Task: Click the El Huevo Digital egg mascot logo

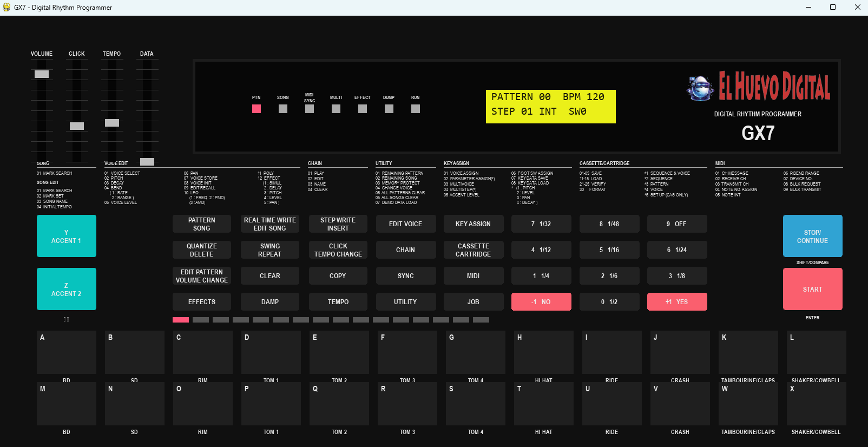Action: [x=700, y=88]
